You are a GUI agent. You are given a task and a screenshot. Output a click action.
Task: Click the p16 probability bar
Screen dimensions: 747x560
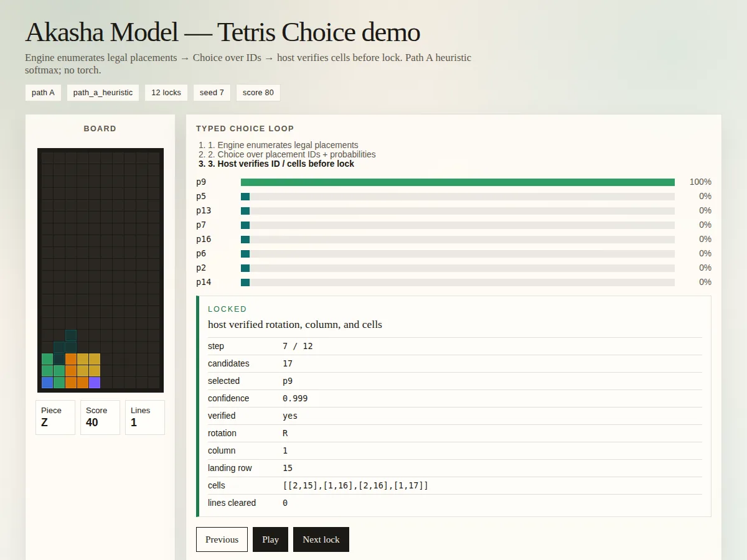pos(458,240)
